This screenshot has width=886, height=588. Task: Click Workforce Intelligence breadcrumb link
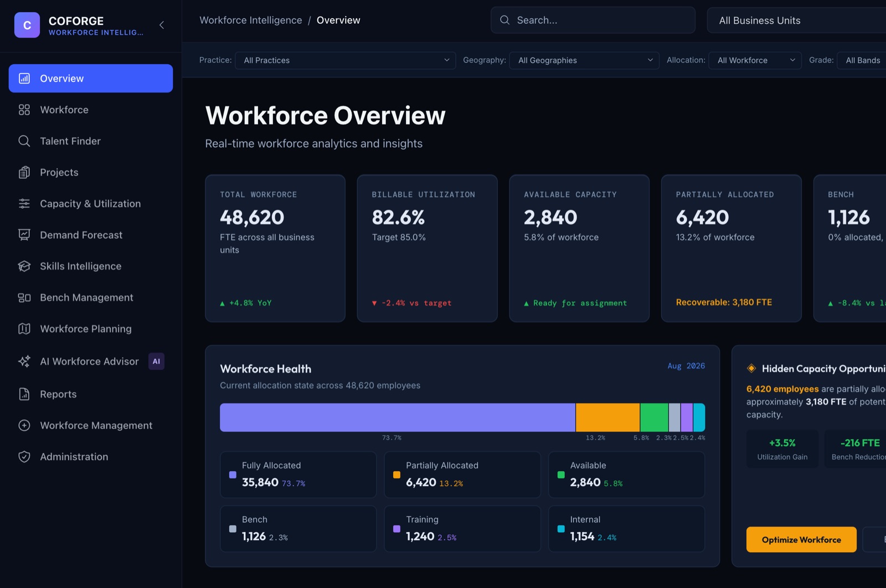(251, 20)
